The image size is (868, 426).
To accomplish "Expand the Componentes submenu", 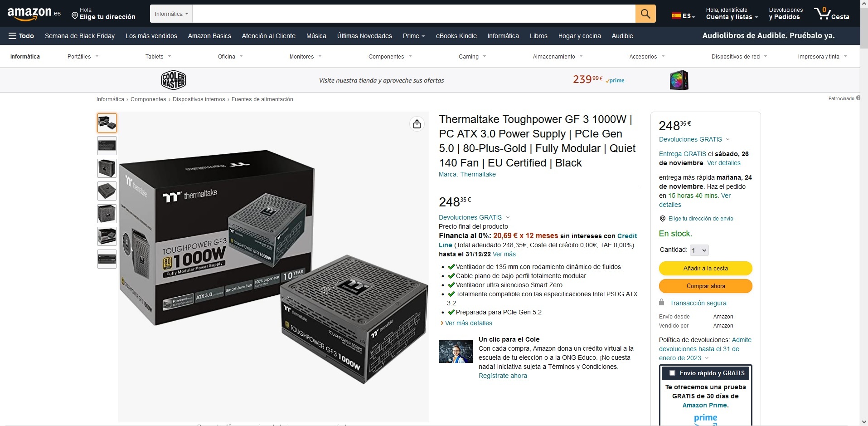I will [x=390, y=57].
